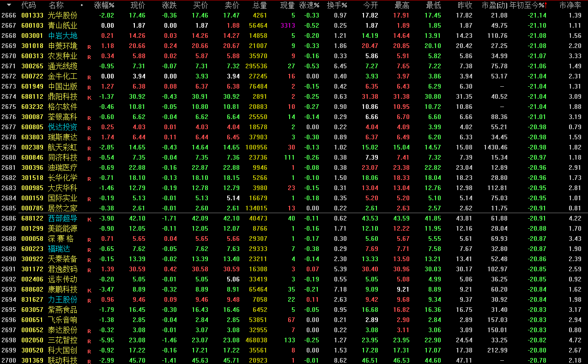Screen dimensions: 588x364
Task: Click the R marker on 科大国创 row
Action: point(89,351)
